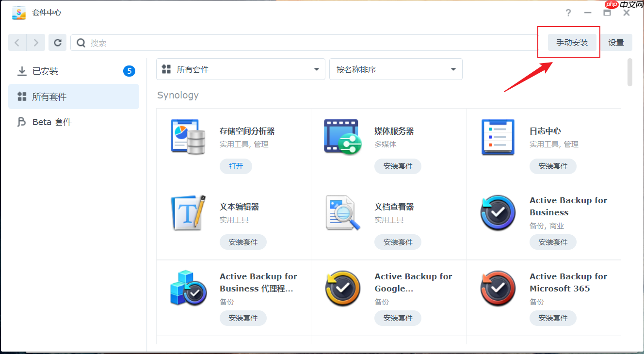Click the grid icon in 所有套件 dropdown
The height and width of the screenshot is (354, 644).
click(x=166, y=69)
